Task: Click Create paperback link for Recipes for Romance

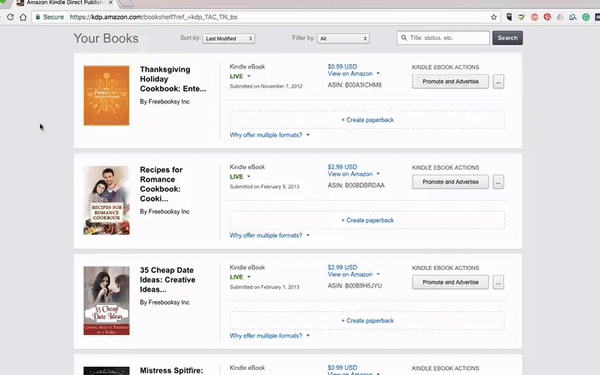Action: pyautogui.click(x=367, y=220)
